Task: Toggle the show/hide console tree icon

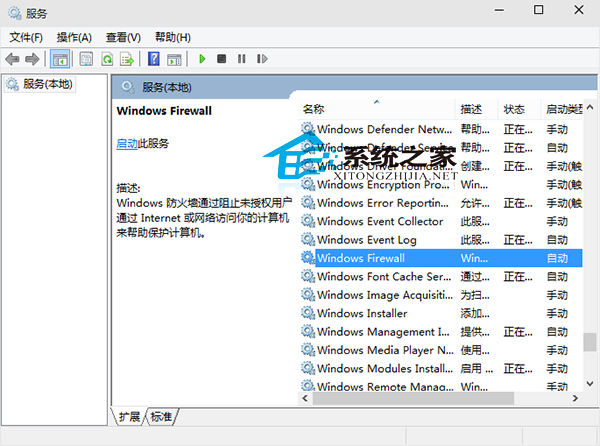Action: [x=60, y=59]
